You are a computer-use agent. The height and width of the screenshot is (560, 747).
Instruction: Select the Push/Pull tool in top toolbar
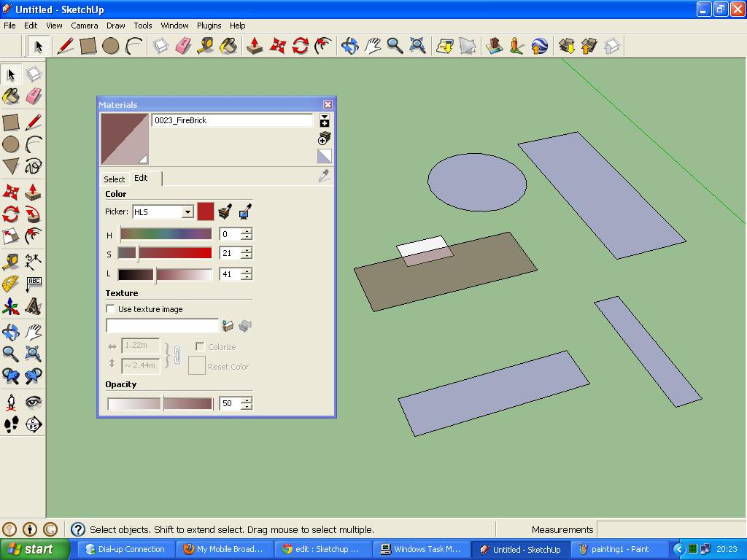(255, 46)
